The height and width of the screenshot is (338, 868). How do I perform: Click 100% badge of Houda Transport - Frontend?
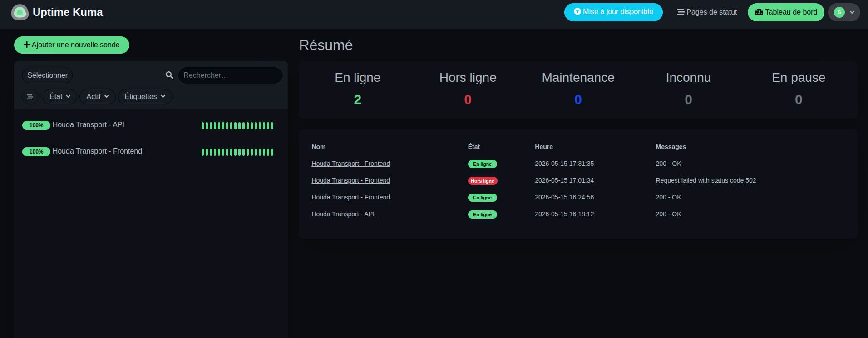[x=36, y=152]
